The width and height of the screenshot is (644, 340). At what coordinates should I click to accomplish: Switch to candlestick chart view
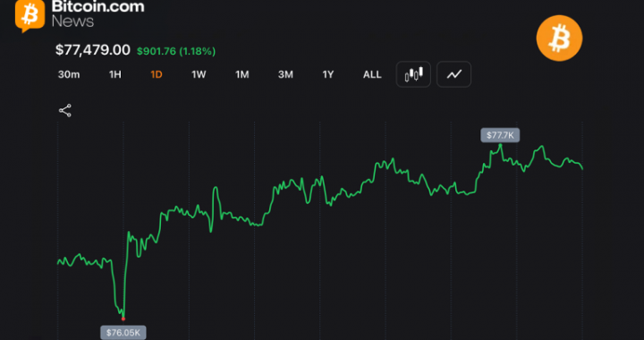413,74
